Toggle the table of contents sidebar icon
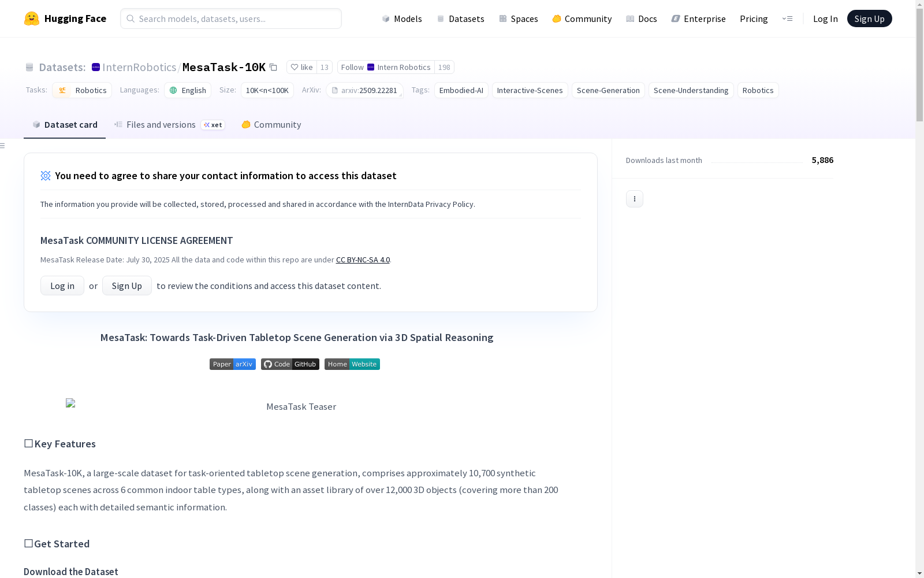Image resolution: width=924 pixels, height=578 pixels. (x=3, y=146)
